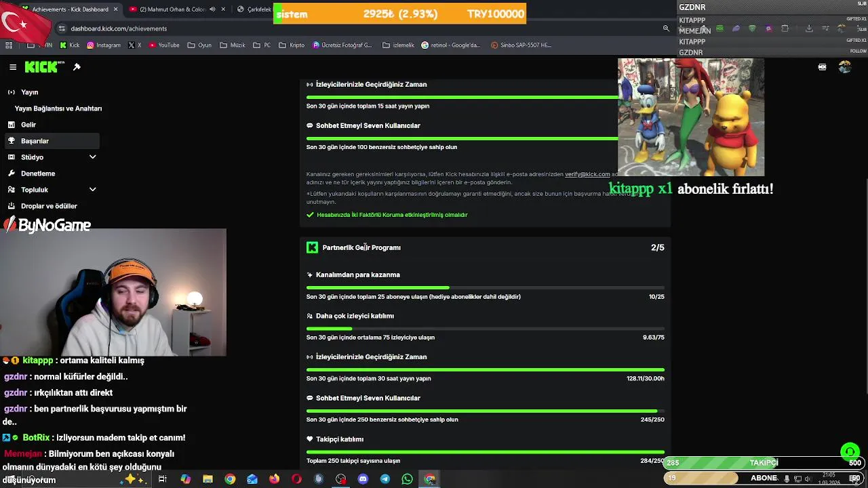The height and width of the screenshot is (488, 868).
Task: Open the Kick bookmark
Action: click(70, 45)
